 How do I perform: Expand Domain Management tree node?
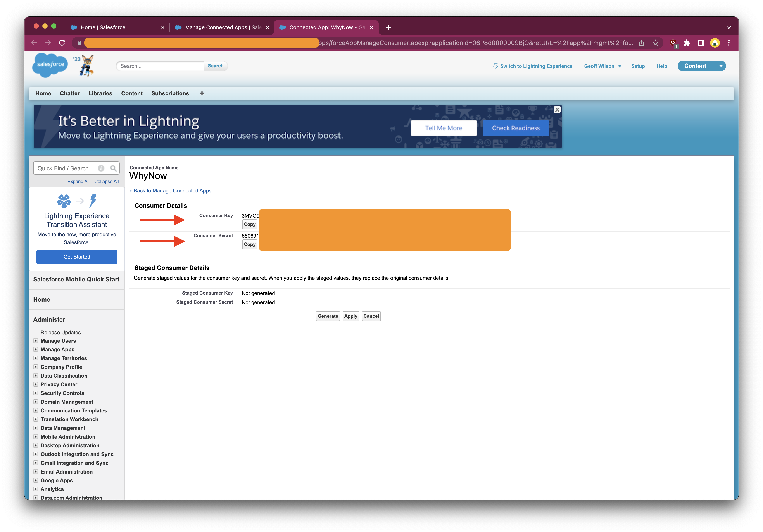pos(36,402)
